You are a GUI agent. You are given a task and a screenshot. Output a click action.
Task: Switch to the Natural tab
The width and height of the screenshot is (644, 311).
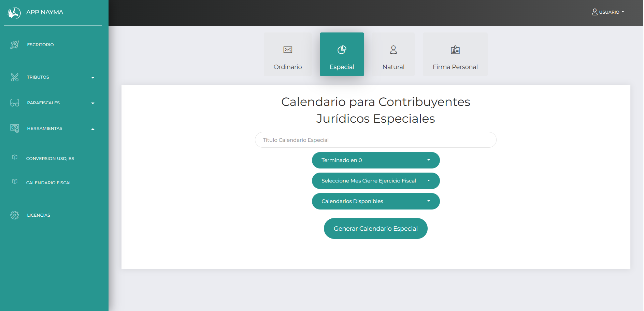coord(393,54)
